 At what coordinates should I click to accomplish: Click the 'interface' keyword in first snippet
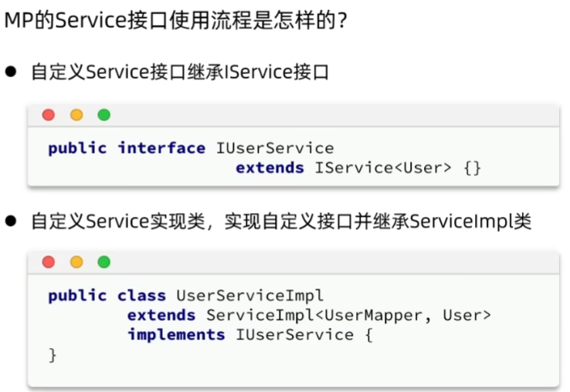tap(161, 148)
